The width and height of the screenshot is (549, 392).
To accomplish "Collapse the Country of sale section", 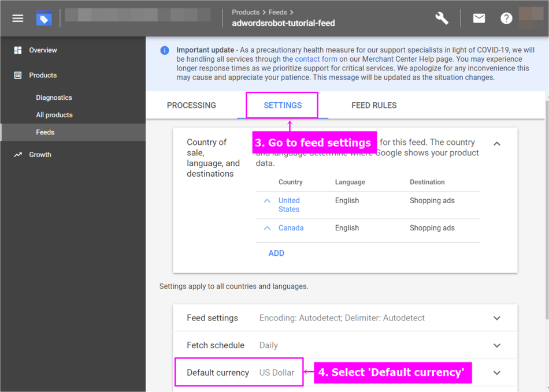I will click(x=497, y=143).
